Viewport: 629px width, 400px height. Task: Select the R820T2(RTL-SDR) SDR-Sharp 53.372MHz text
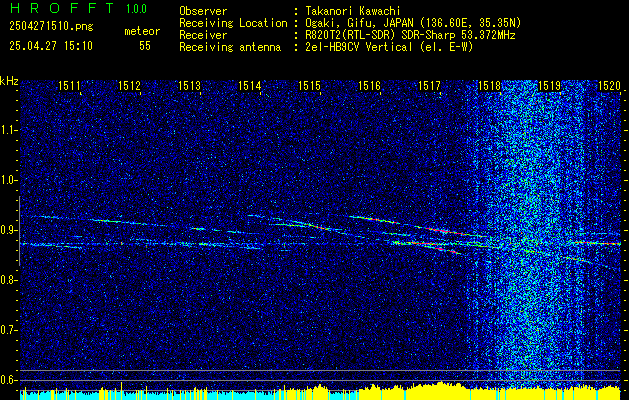[x=410, y=35]
